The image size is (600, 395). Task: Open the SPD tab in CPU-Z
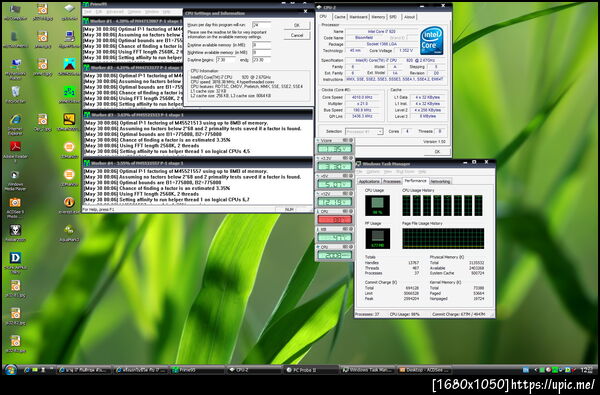tap(393, 17)
